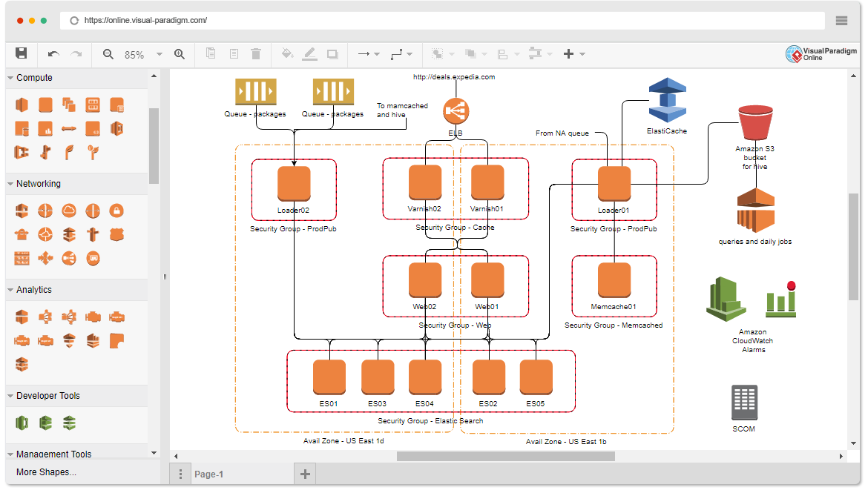Click the Visual Paradigm Online logo
The width and height of the screenshot is (868, 493).
(x=821, y=53)
